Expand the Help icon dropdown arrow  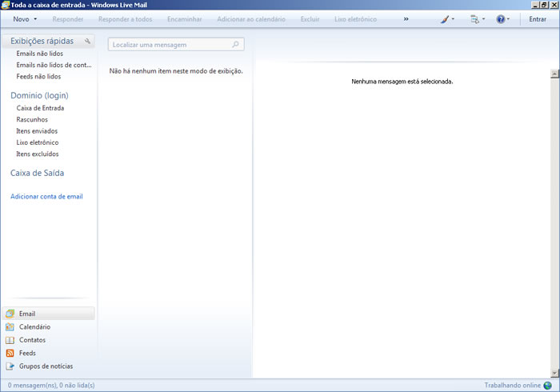(508, 19)
